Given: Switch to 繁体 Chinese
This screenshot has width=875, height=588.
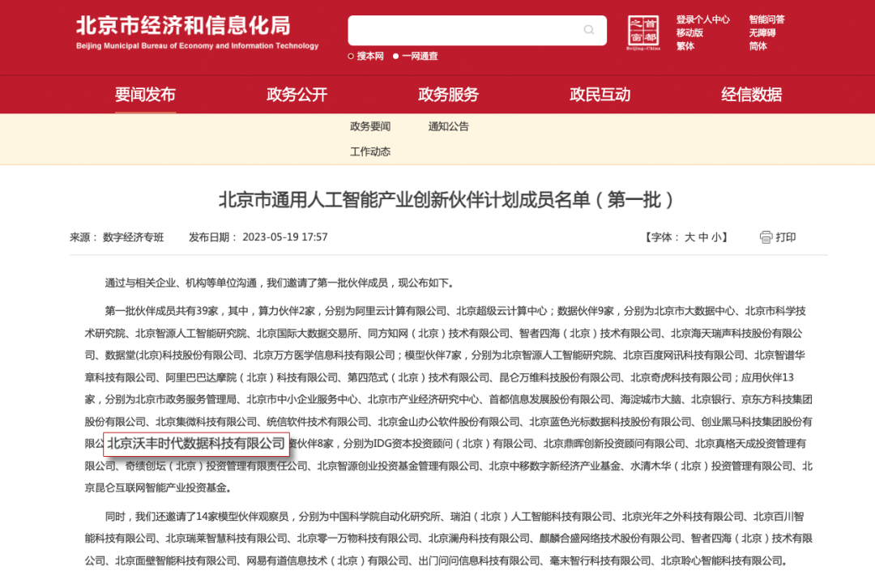Looking at the screenshot, I should [685, 46].
